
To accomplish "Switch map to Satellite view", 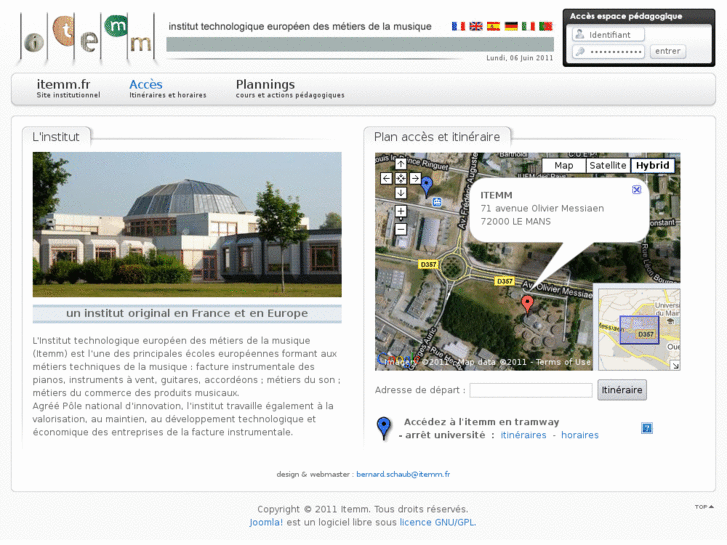I will [x=607, y=166].
